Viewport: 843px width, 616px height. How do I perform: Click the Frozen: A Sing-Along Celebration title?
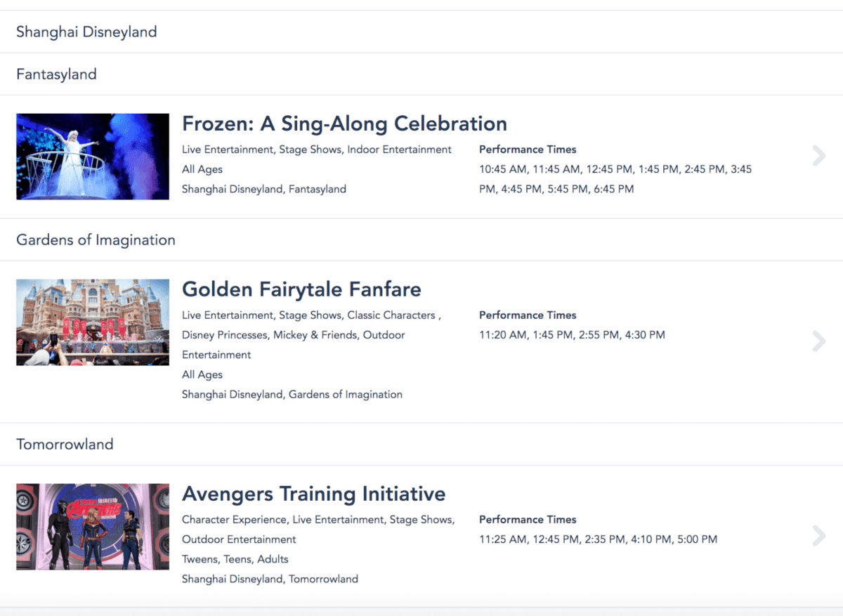[344, 124]
